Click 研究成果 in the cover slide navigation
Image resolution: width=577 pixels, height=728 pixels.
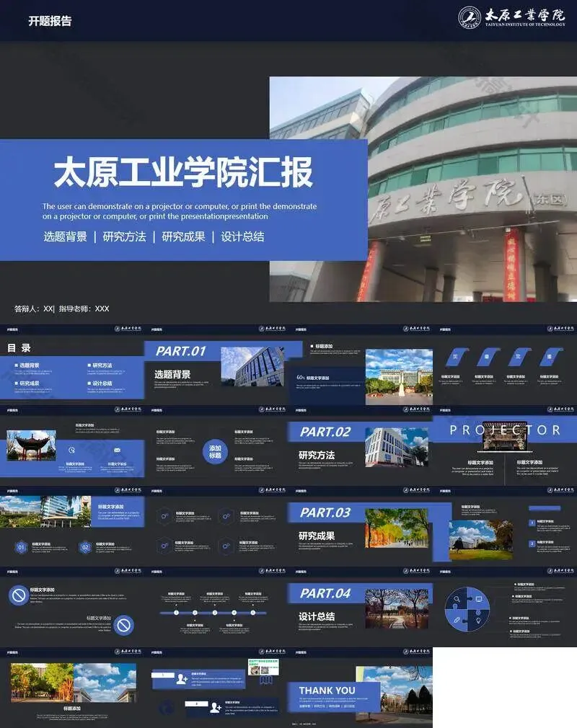point(183,237)
